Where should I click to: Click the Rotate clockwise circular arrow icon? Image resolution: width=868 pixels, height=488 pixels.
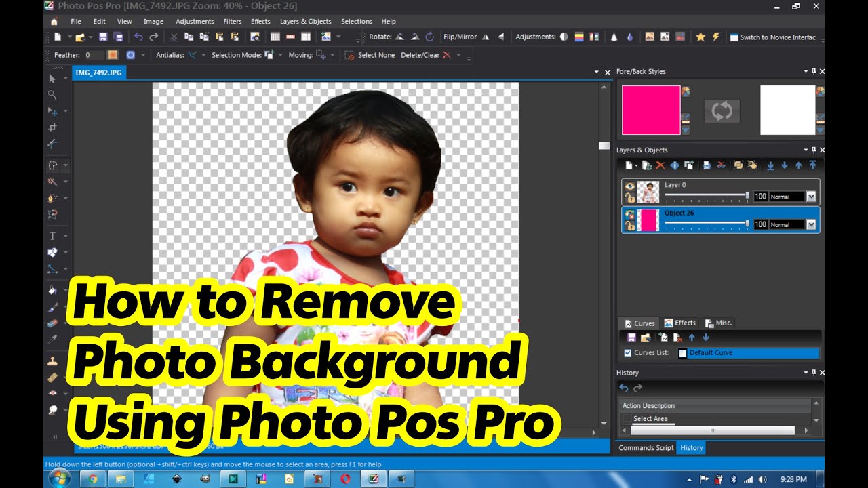[x=430, y=37]
